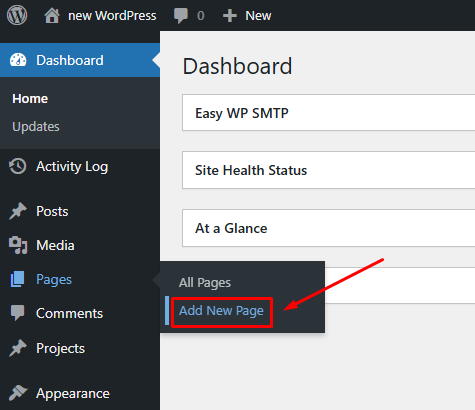Click the Projects pin icon
The width and height of the screenshot is (475, 410).
[x=18, y=348]
